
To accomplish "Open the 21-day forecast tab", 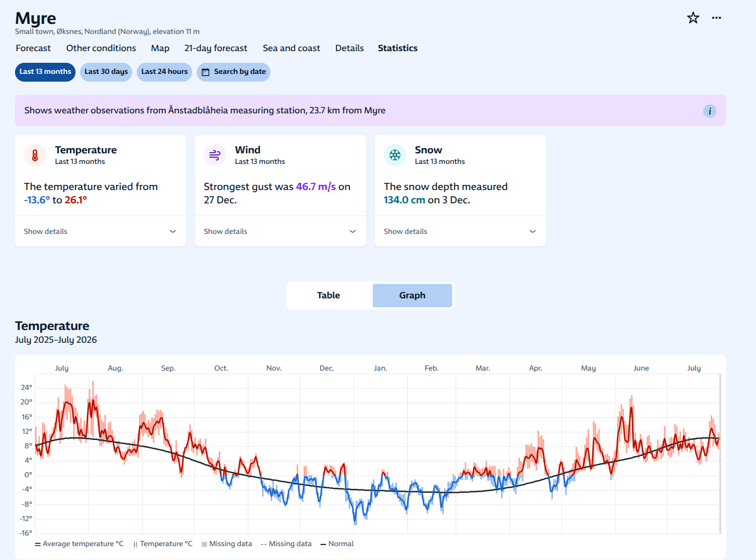I will [x=216, y=48].
